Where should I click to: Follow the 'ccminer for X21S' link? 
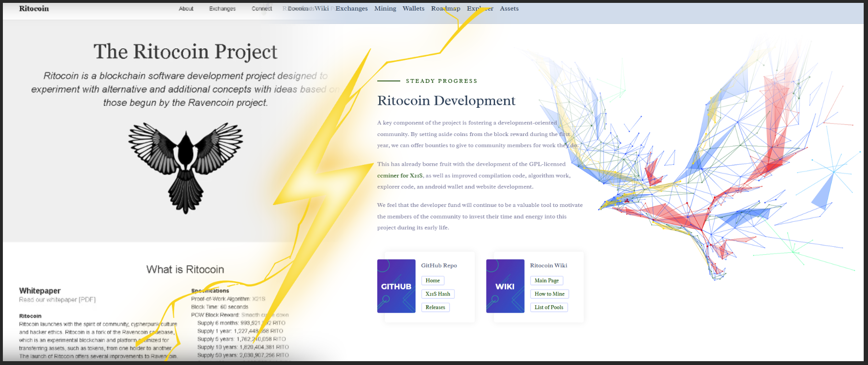tap(400, 176)
